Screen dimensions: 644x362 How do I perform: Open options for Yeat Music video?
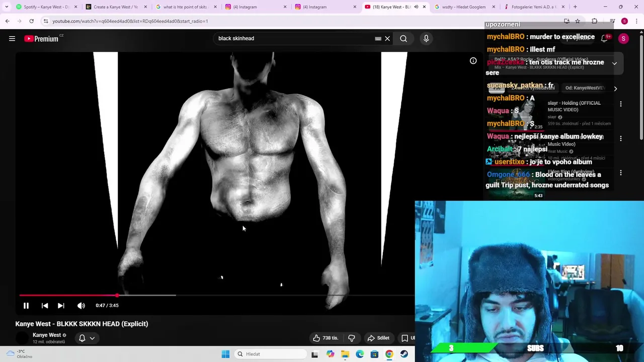(x=621, y=138)
